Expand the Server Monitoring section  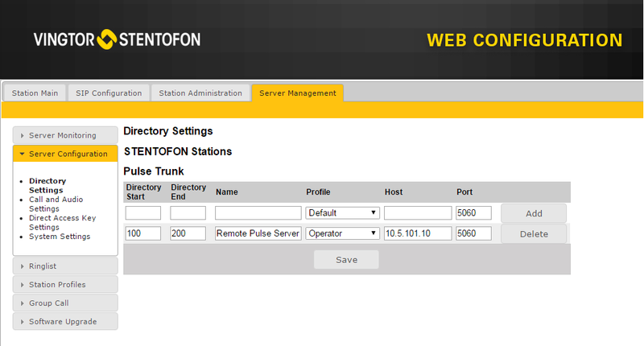click(65, 135)
